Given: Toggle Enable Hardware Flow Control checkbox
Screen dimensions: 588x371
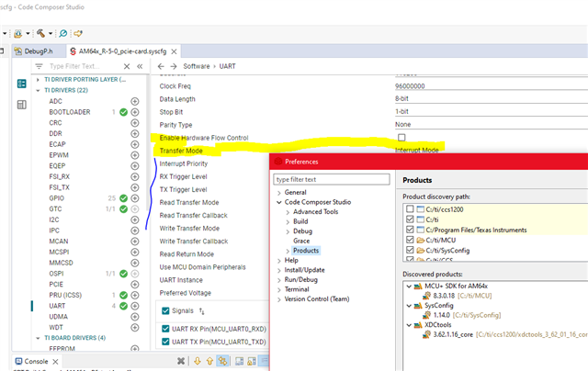Looking at the screenshot, I should [401, 138].
